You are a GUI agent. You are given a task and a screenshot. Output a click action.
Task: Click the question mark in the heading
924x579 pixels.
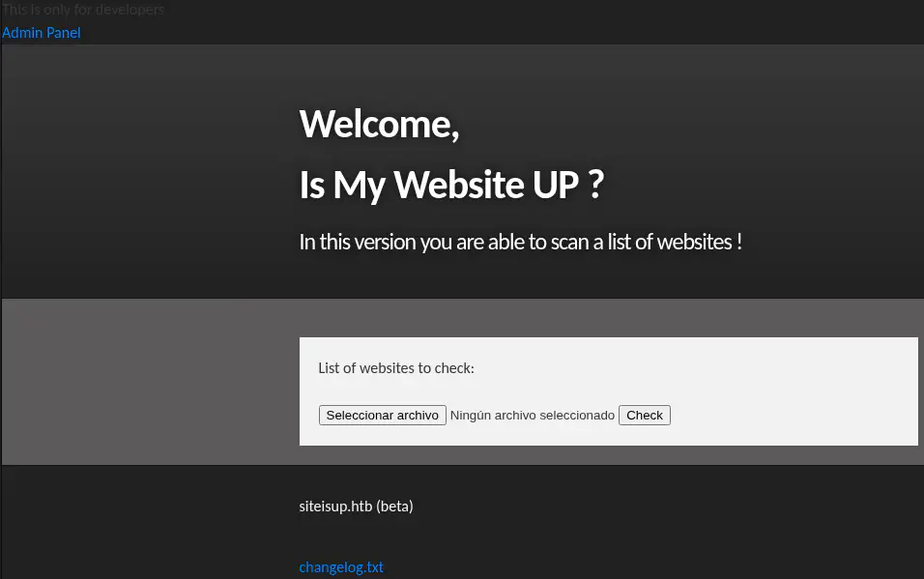click(x=595, y=184)
